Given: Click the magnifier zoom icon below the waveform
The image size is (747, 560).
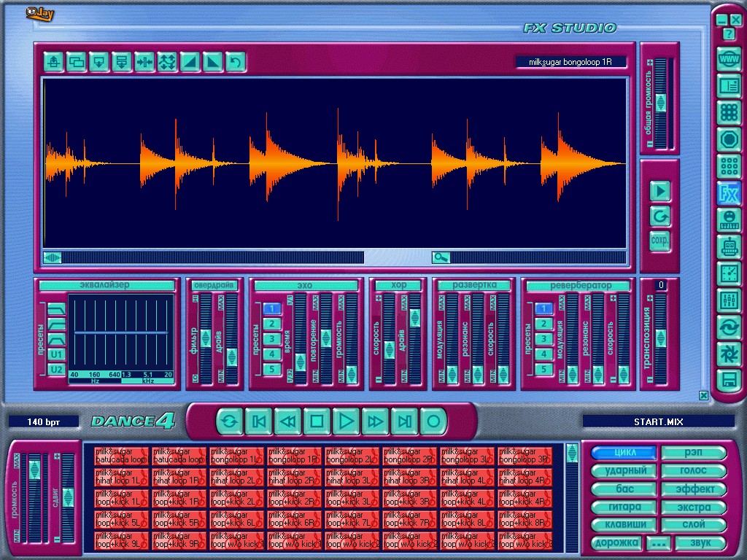Looking at the screenshot, I should [441, 257].
